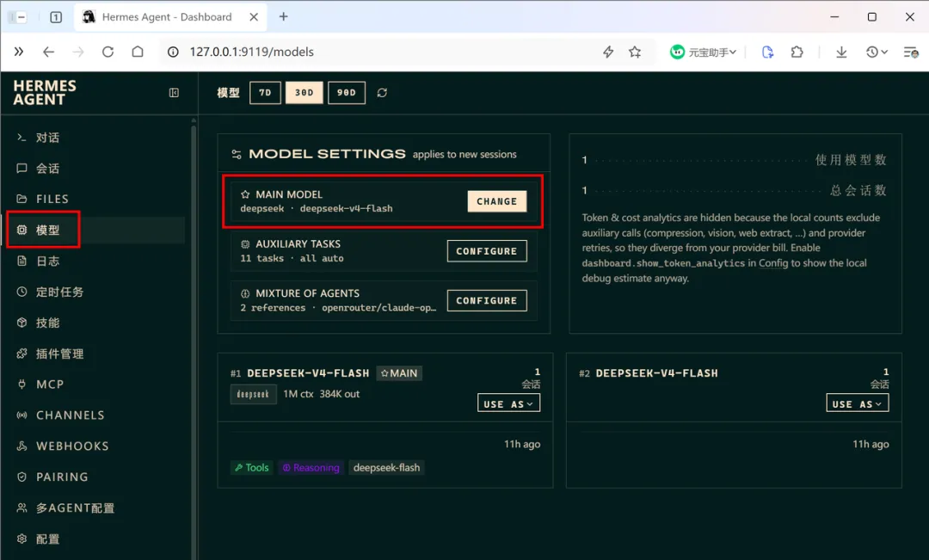Screen dimensions: 929x560
Task: Go back with the browser back arrow
Action: 48,52
